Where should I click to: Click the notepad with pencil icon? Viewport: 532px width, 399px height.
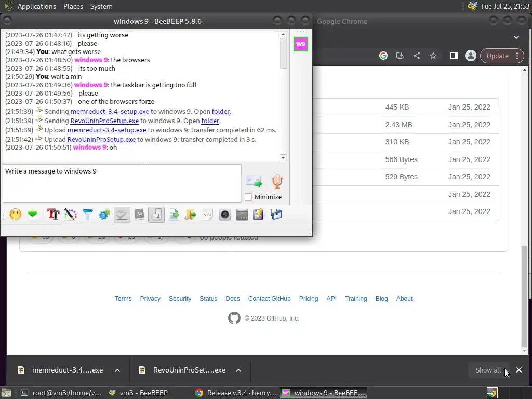click(x=259, y=215)
